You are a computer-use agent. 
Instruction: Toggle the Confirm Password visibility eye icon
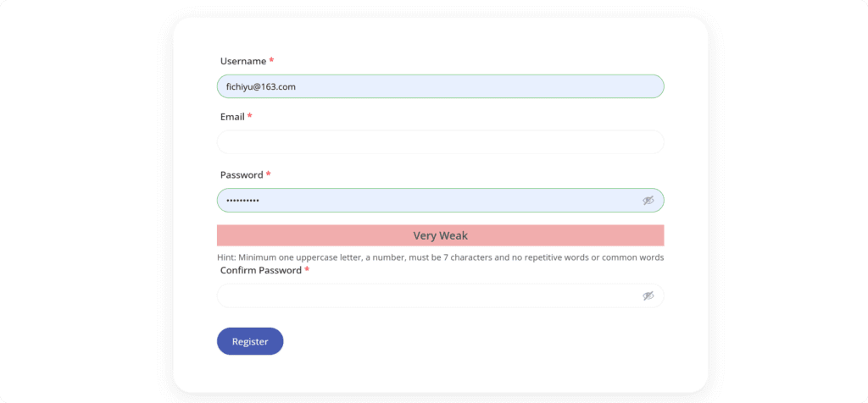[648, 295]
